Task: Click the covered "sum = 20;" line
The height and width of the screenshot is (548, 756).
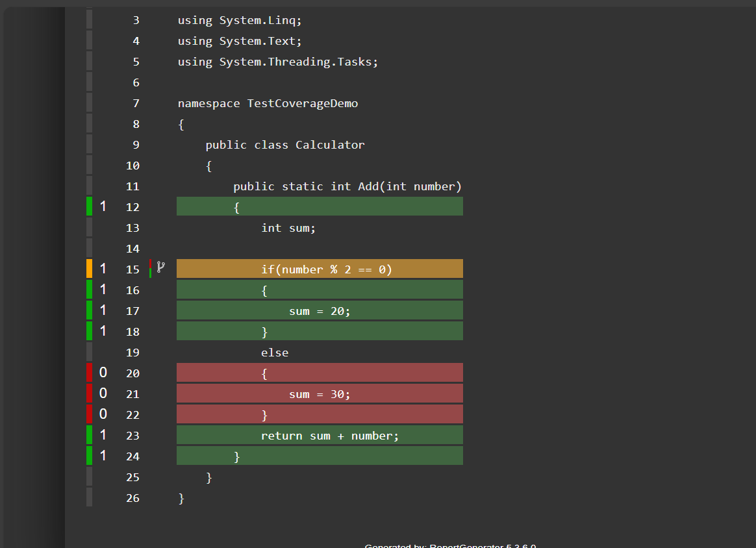Action: coord(320,311)
